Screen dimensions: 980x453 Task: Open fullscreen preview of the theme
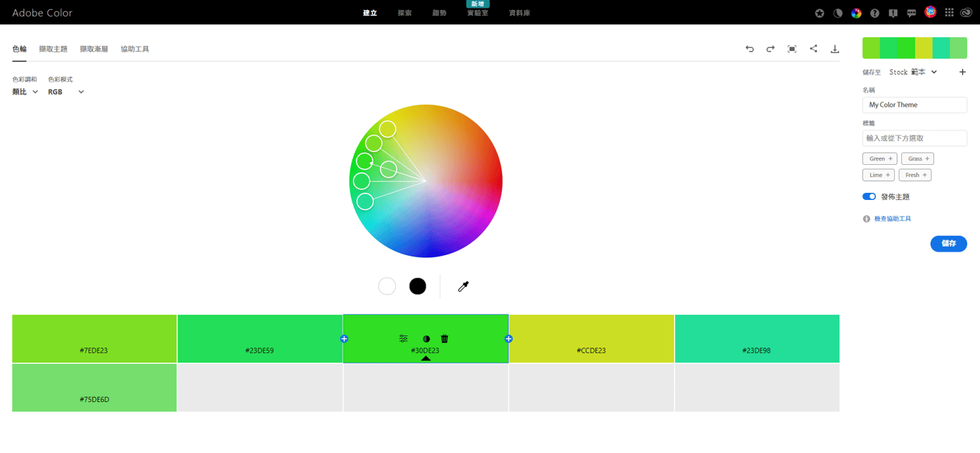pos(792,49)
